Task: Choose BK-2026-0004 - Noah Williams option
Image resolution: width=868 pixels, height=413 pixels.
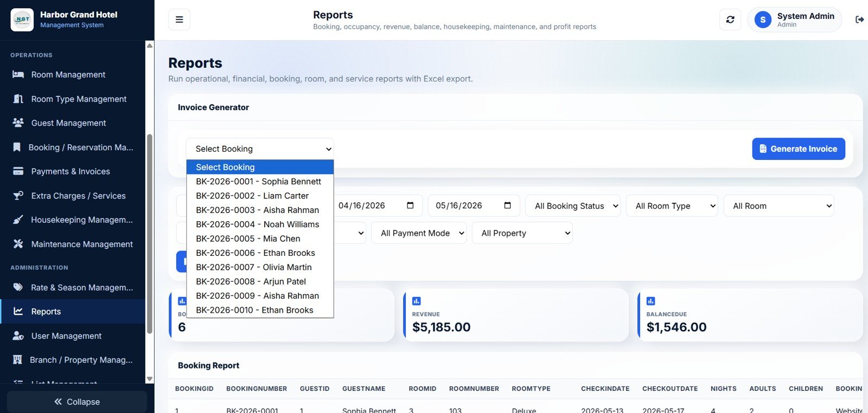Action: coord(260,224)
